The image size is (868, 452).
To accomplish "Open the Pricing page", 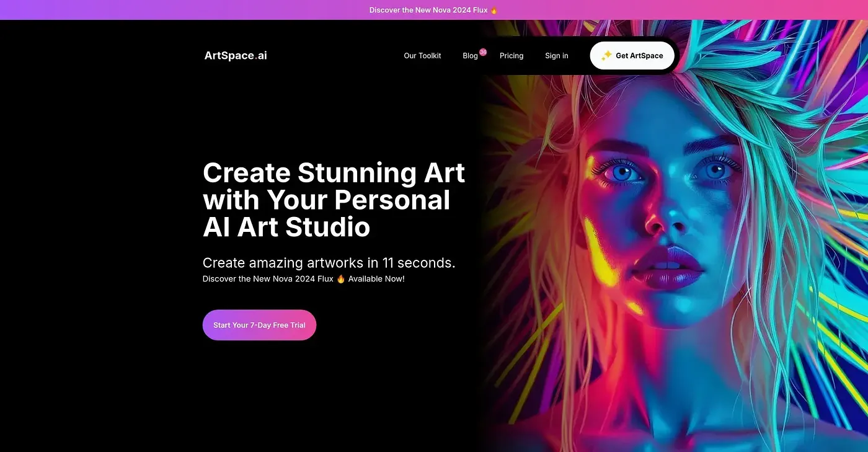I will point(511,56).
